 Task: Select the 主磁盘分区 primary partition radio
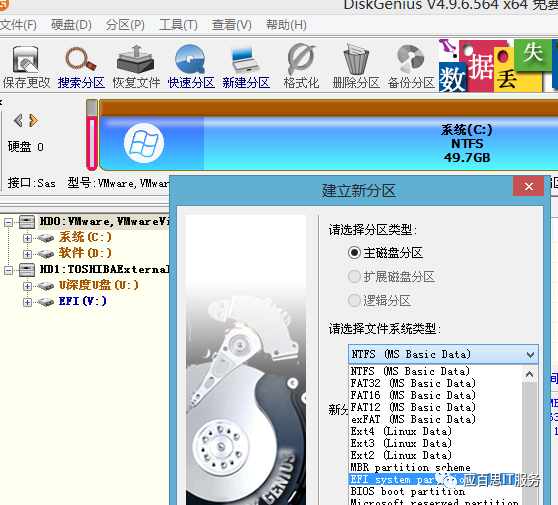(x=354, y=253)
